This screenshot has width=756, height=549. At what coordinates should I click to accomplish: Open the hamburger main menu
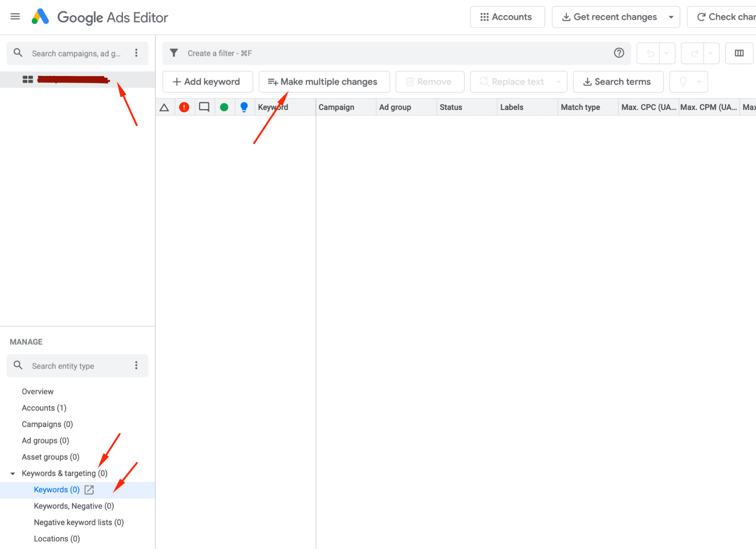(15, 17)
